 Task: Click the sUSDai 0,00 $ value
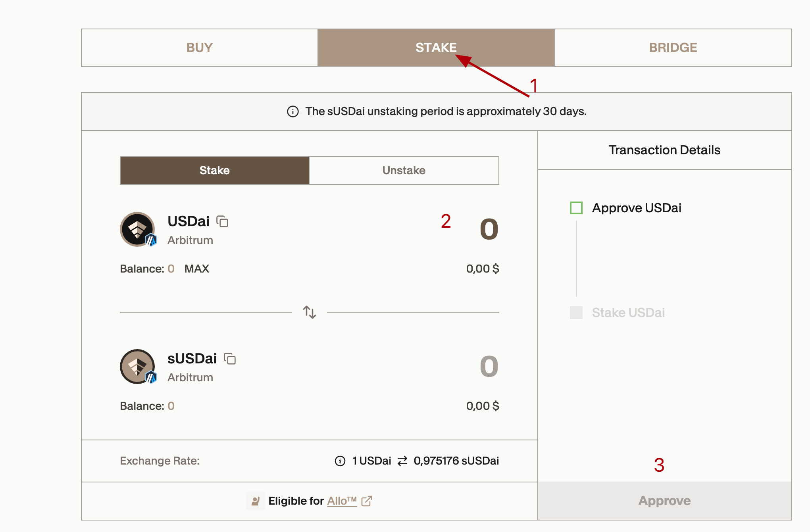(483, 406)
